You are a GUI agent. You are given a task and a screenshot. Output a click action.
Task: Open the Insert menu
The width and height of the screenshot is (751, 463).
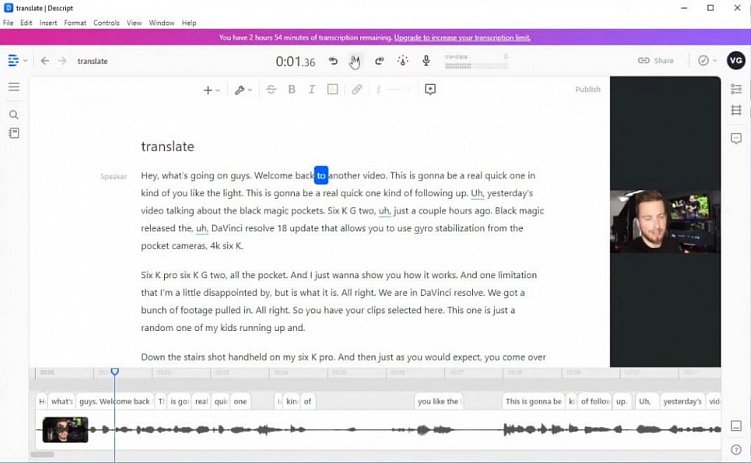pos(48,23)
